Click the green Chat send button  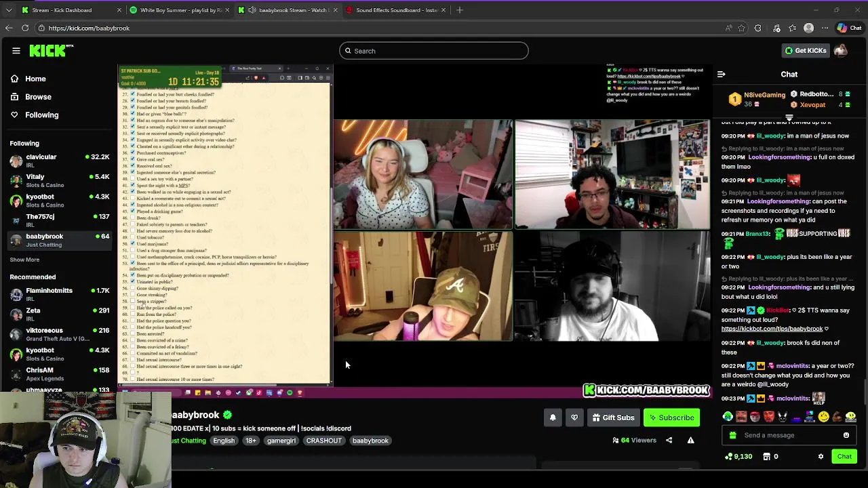(844, 457)
